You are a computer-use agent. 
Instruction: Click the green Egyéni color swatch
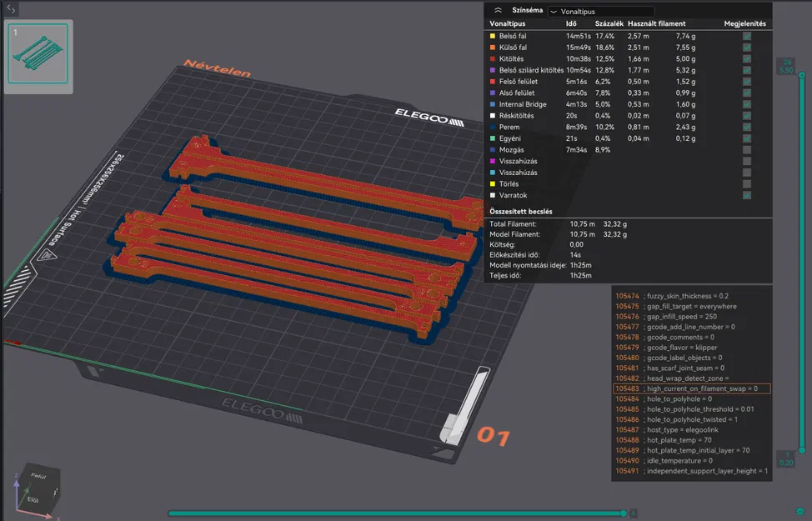[x=493, y=139]
